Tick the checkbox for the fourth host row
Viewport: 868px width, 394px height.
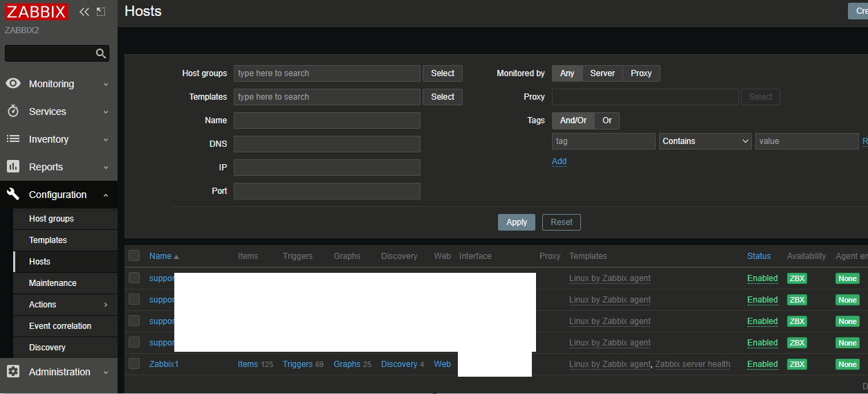pyautogui.click(x=134, y=342)
